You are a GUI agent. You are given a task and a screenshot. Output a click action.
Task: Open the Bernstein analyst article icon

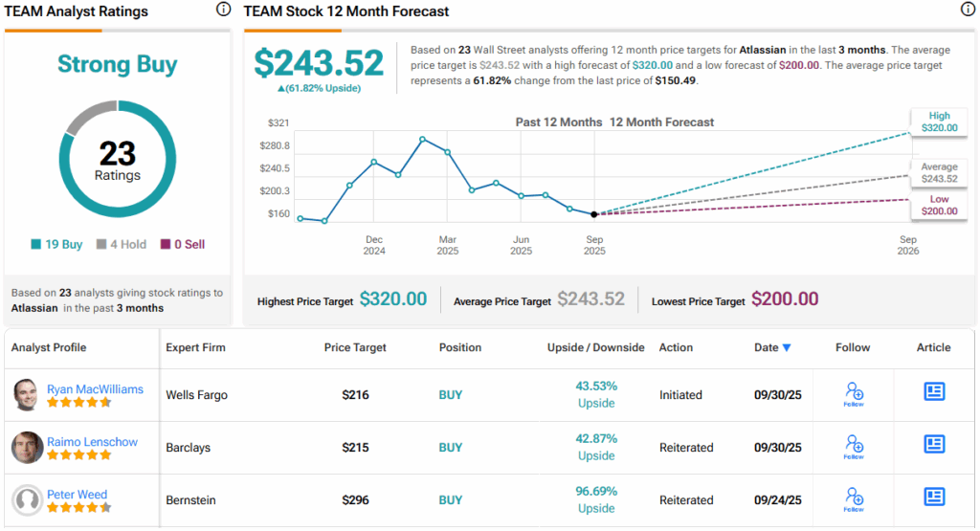[x=934, y=497]
